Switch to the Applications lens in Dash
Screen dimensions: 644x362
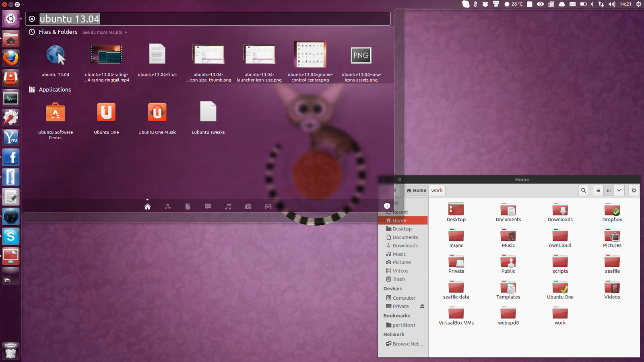point(168,207)
